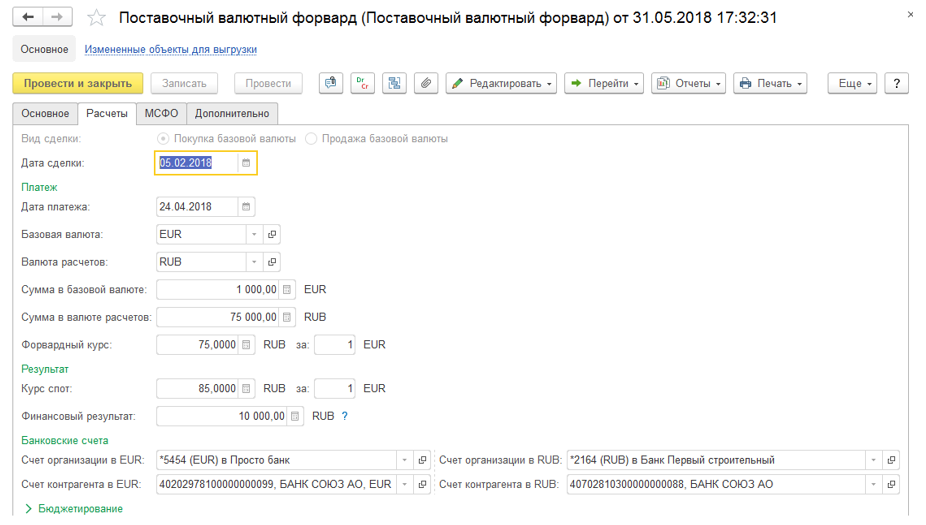Switch to the МСФО tab
The image size is (926, 525).
point(161,113)
